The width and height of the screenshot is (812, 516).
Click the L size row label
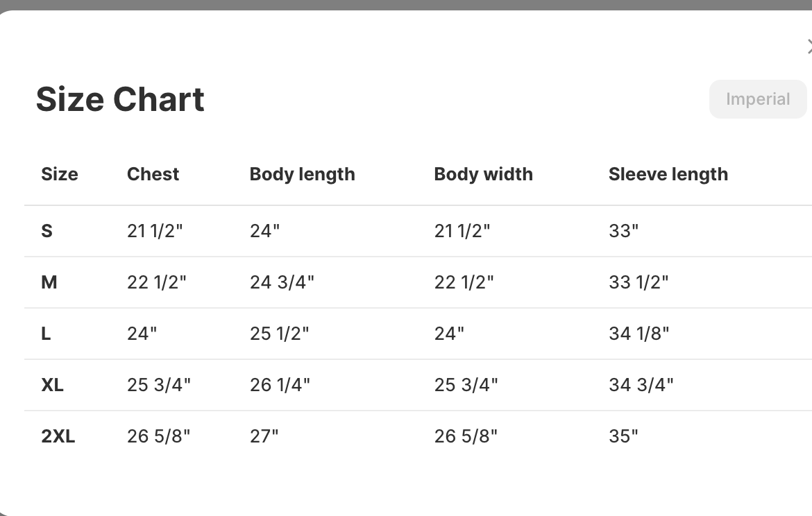point(46,334)
